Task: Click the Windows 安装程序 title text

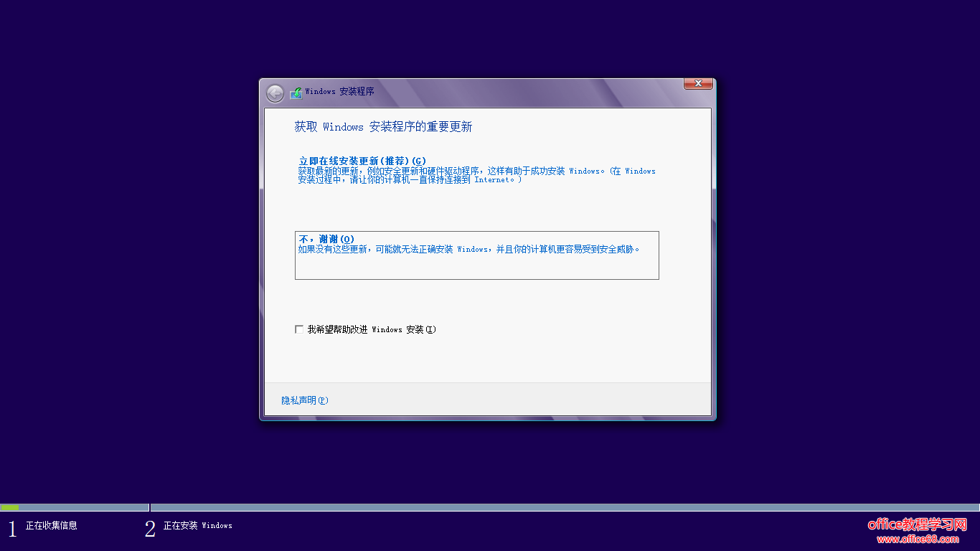Action: [x=339, y=92]
